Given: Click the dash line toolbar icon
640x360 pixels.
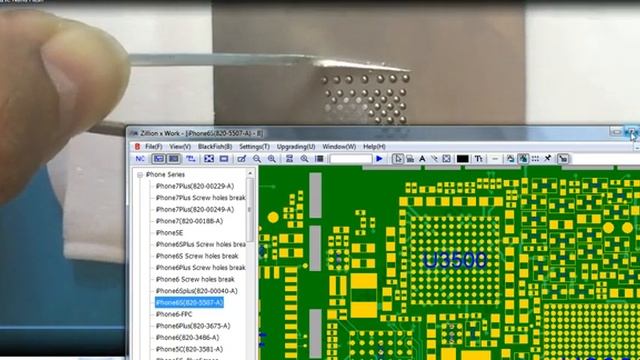Looking at the screenshot, I should (495, 159).
